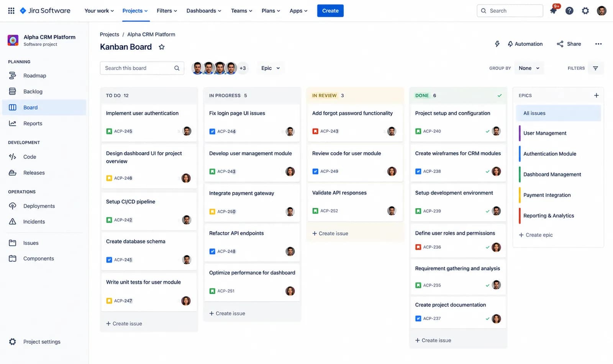Click the Code icon in sidebar
This screenshot has width=613, height=364.
coord(12,157)
